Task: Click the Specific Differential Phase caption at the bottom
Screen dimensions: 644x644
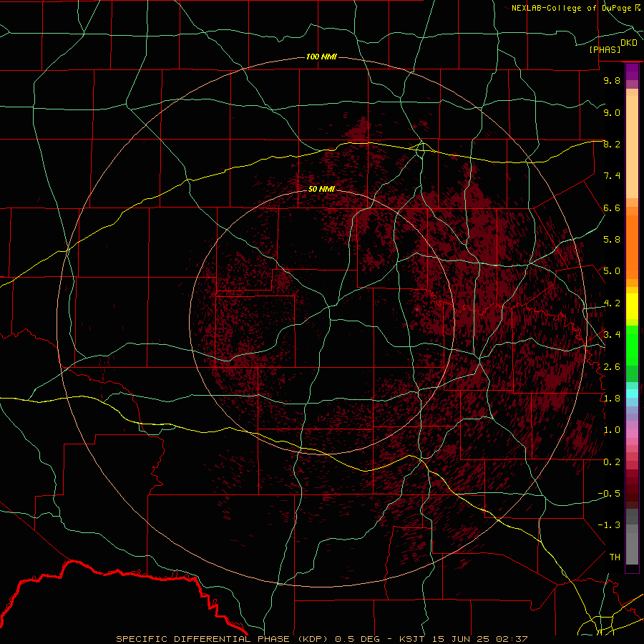Action: [x=321, y=639]
